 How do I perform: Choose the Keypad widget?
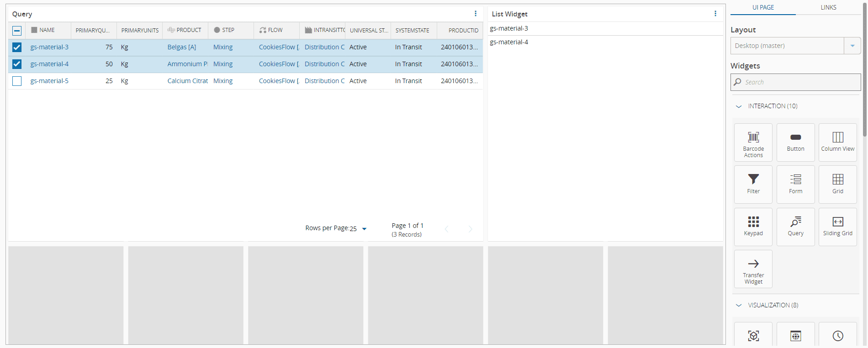[x=753, y=227]
